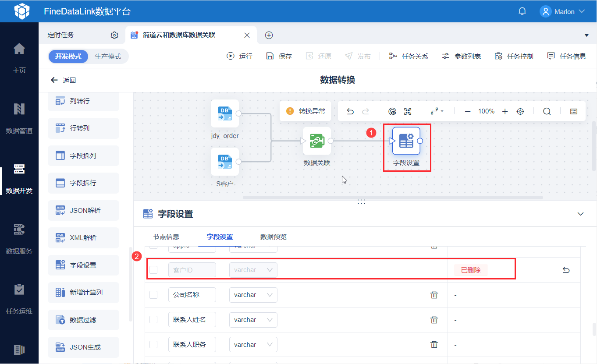597x364 pixels.
Task: Switch to the 节点信息 tab
Action: coord(166,237)
